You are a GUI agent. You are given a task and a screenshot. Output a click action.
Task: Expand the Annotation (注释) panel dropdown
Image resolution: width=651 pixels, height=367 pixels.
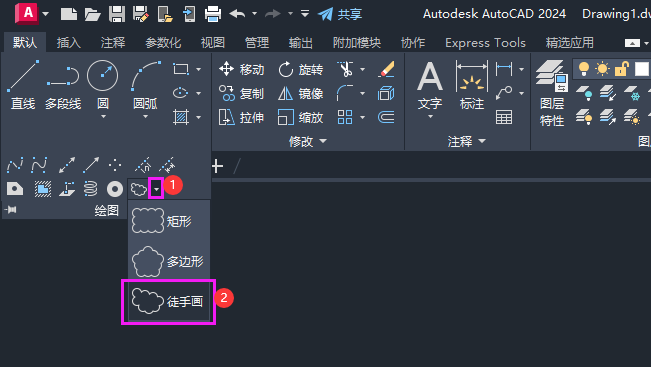[466, 142]
